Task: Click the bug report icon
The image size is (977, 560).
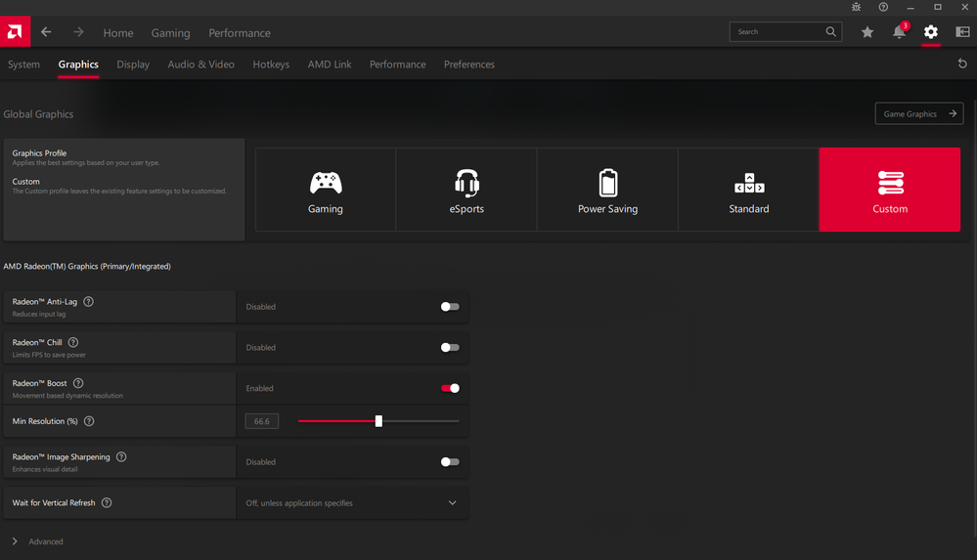Action: 856,7
